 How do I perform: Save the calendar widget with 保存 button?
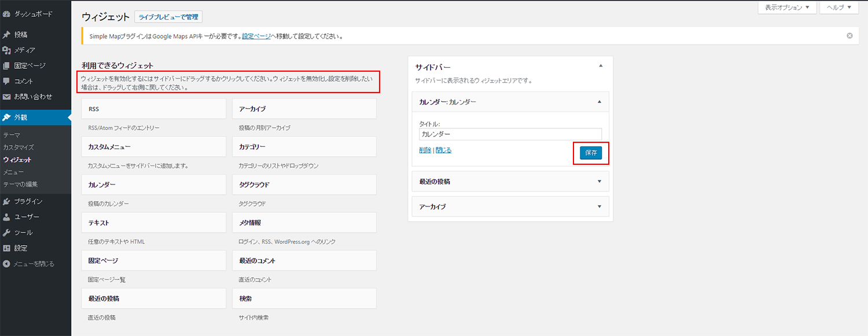point(591,153)
